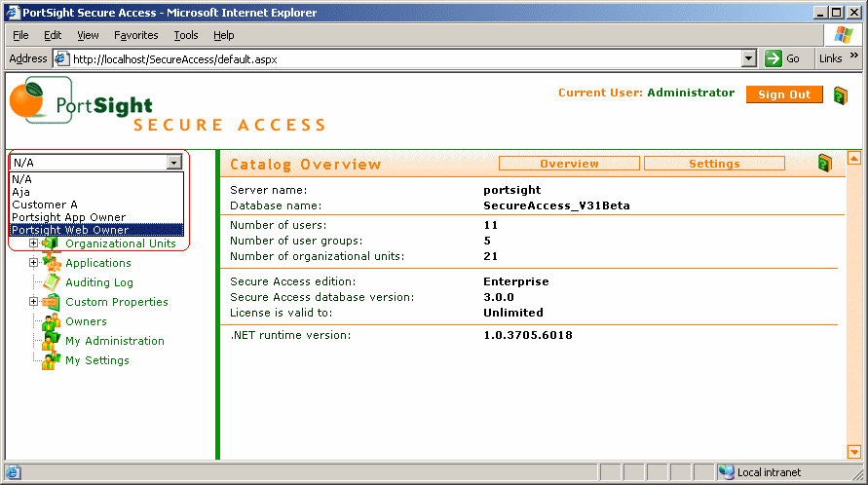Viewport: 868px width, 485px height.
Task: Expand the Organizational Units node
Action: 33,243
